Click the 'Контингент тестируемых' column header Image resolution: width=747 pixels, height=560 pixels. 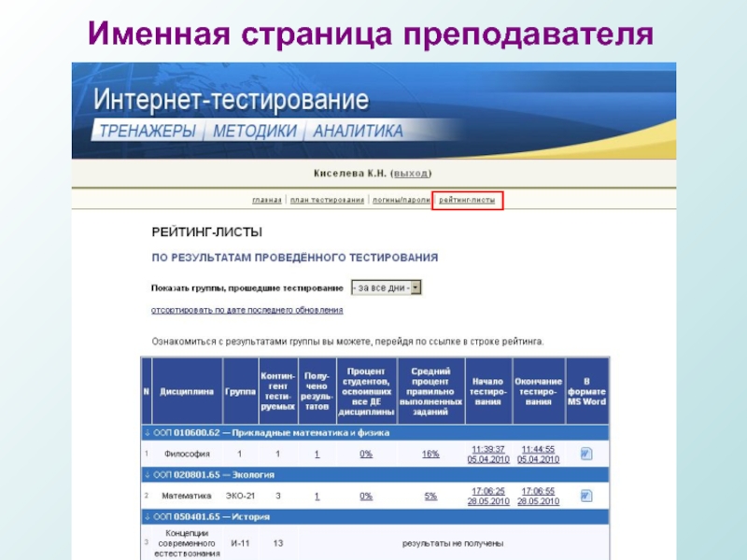[277, 391]
